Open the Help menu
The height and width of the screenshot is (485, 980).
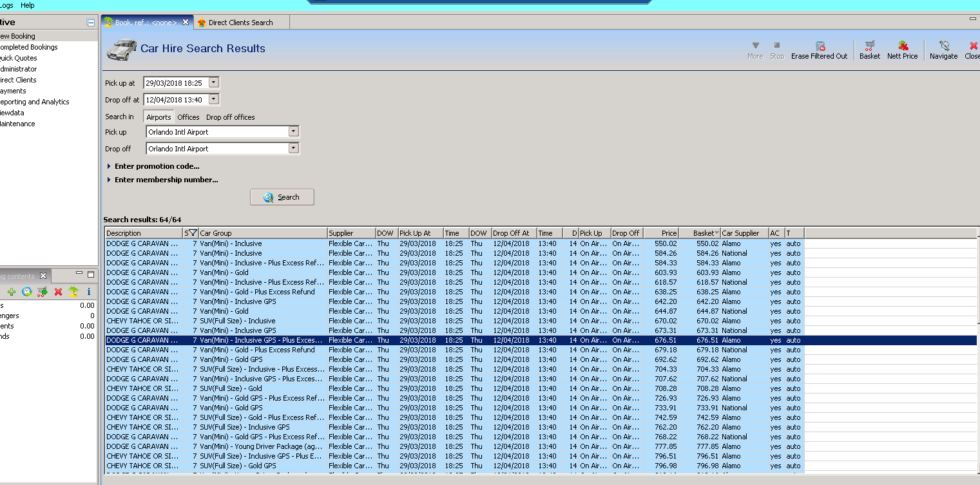click(x=28, y=5)
